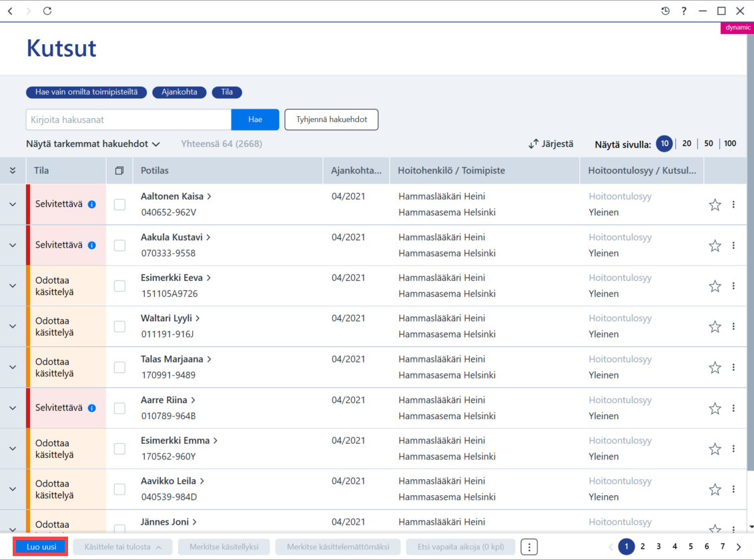Screen dimensions: 754x560
Task: Go to page 3 of results
Action: pyautogui.click(x=659, y=547)
